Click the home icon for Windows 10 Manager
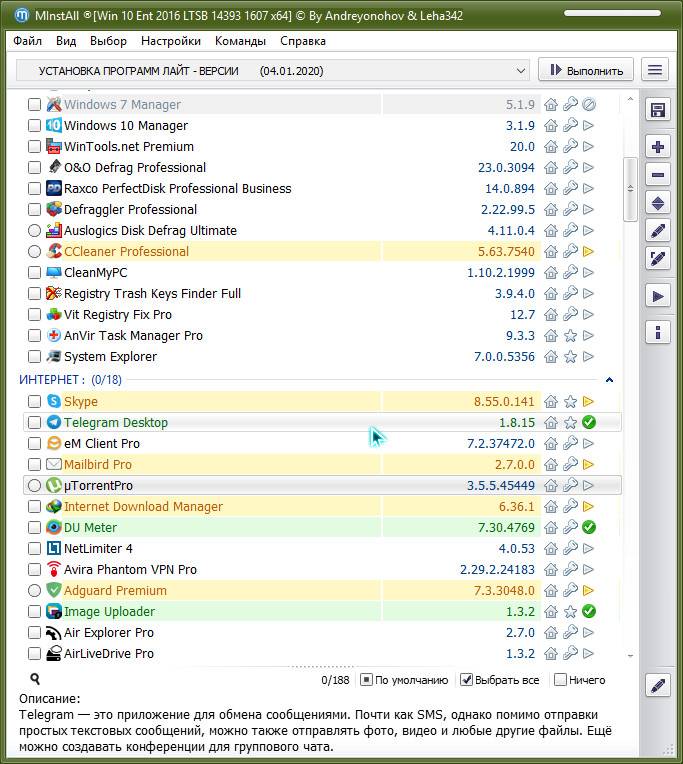The image size is (683, 764). coord(551,126)
